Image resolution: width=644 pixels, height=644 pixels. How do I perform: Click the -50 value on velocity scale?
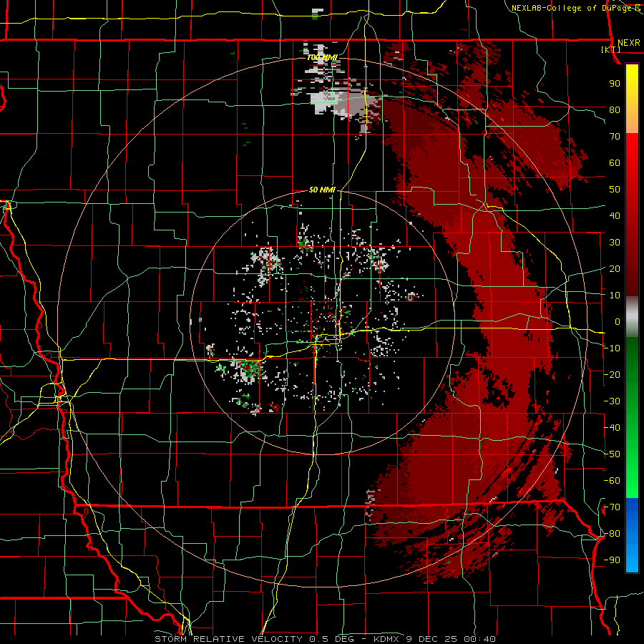(x=612, y=454)
